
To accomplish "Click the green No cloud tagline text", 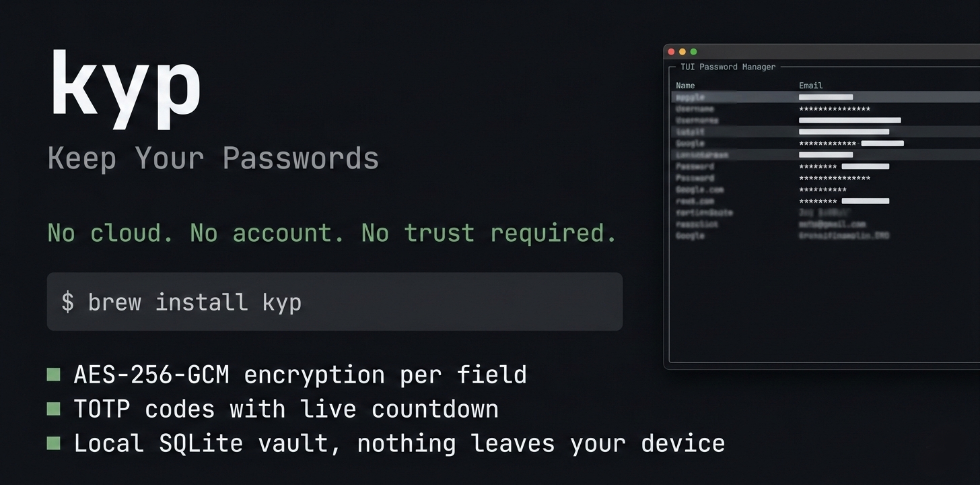I will click(x=332, y=233).
